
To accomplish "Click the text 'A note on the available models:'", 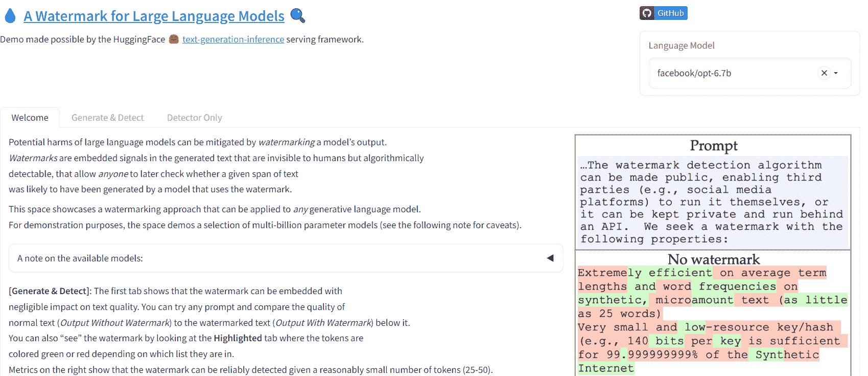I will point(80,258).
